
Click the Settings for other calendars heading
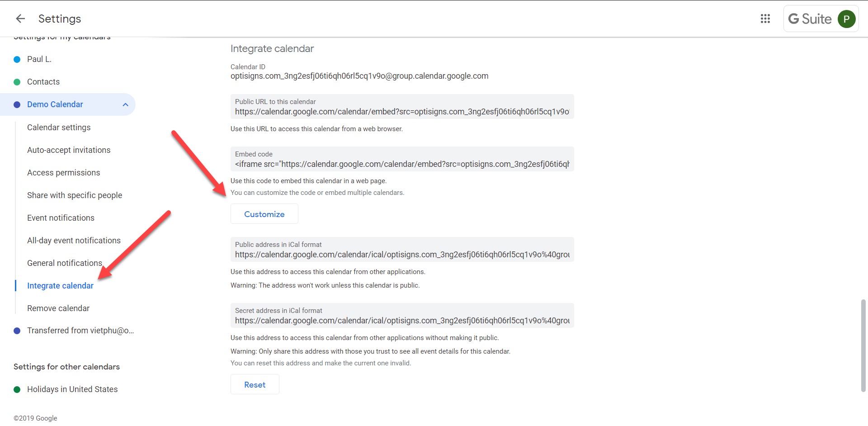click(66, 367)
